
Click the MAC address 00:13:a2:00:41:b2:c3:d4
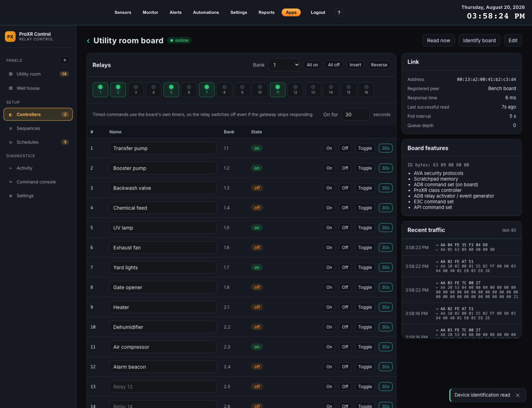[x=486, y=79]
